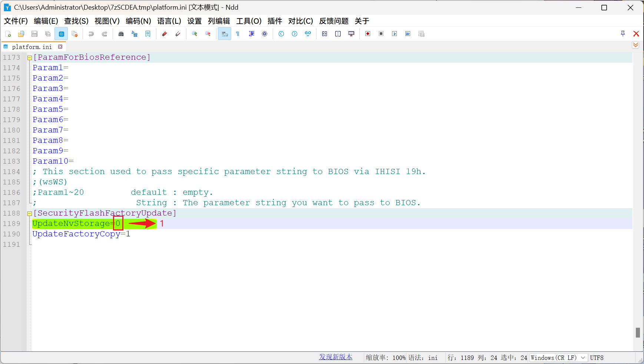The width and height of the screenshot is (644, 364).
Task: Play back the recorded macro
Action: [395, 34]
